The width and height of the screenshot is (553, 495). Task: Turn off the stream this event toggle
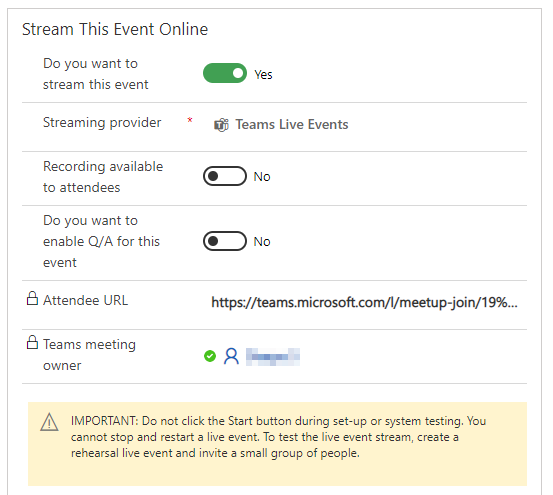[225, 73]
